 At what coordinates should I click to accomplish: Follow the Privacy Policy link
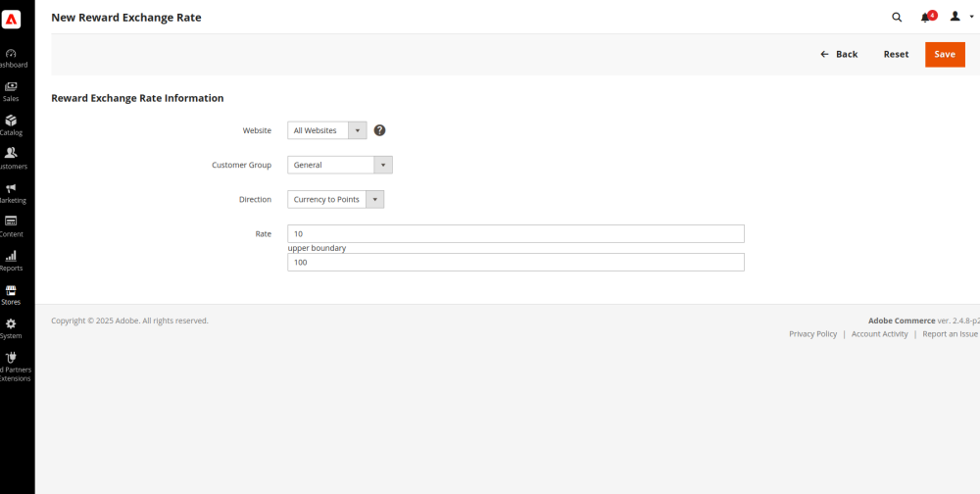[x=812, y=334]
